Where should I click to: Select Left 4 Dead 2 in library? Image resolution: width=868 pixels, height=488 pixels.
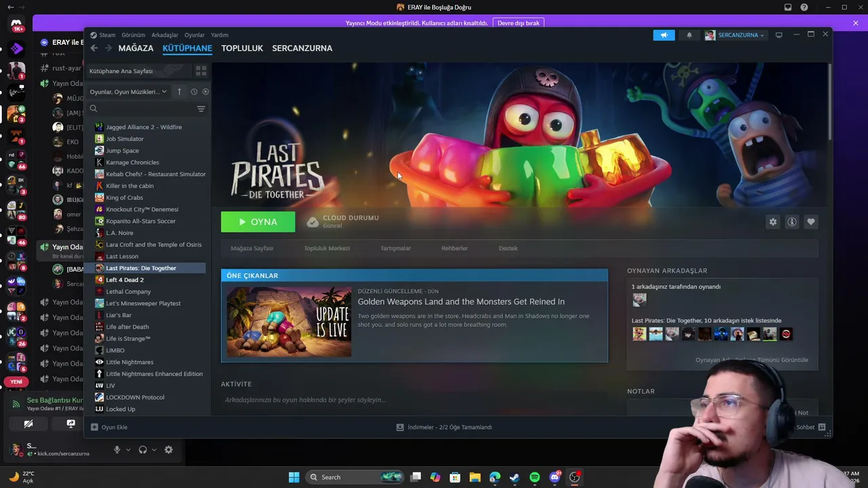point(125,280)
